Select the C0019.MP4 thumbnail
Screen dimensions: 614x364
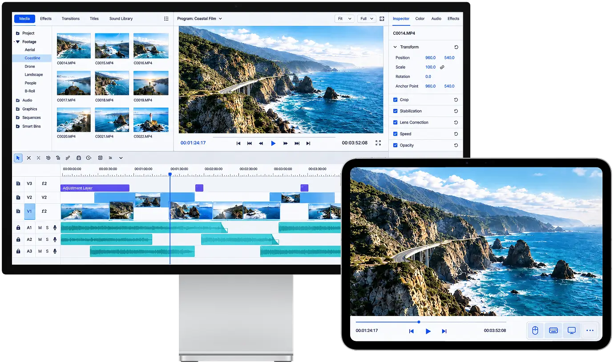[x=151, y=83]
